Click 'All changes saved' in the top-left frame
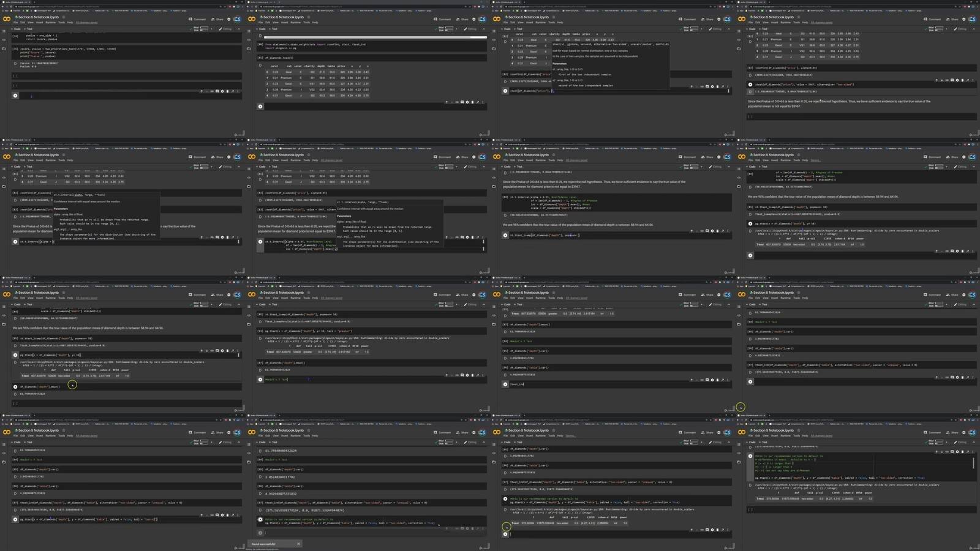This screenshot has height=551, width=980. pyautogui.click(x=86, y=23)
